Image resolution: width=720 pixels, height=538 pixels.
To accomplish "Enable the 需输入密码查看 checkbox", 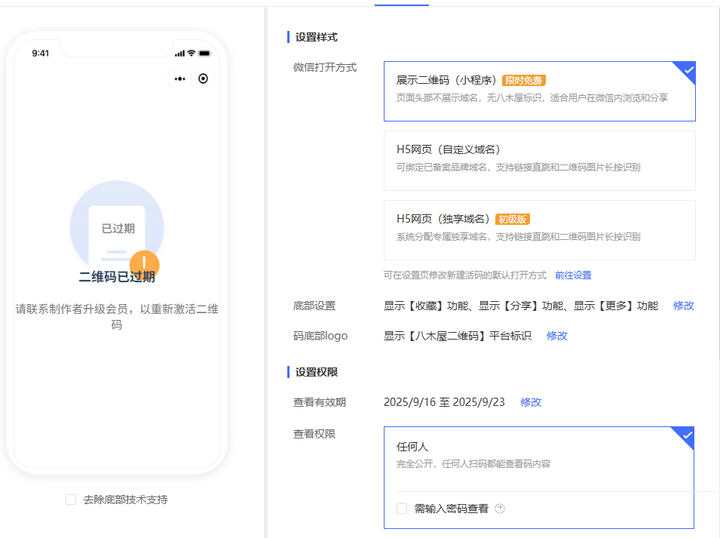I will tap(402, 508).
